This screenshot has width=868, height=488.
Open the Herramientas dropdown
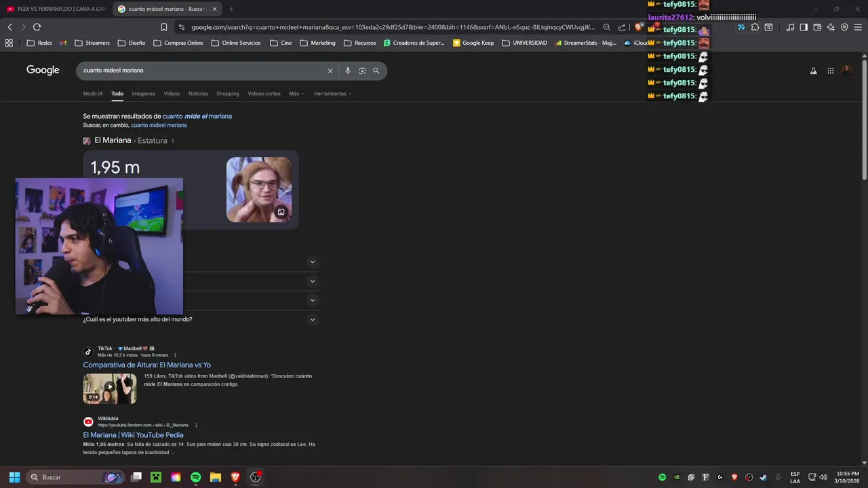point(332,94)
